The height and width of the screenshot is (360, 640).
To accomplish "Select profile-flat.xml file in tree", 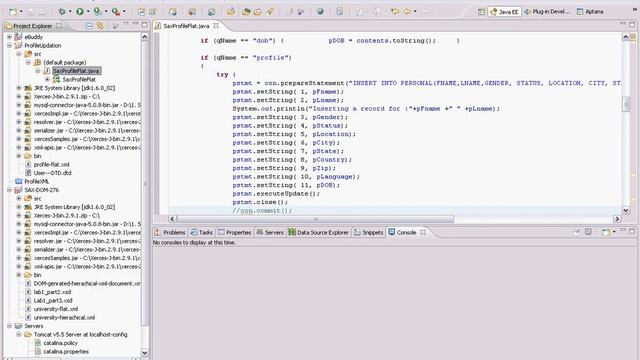I will point(51,164).
